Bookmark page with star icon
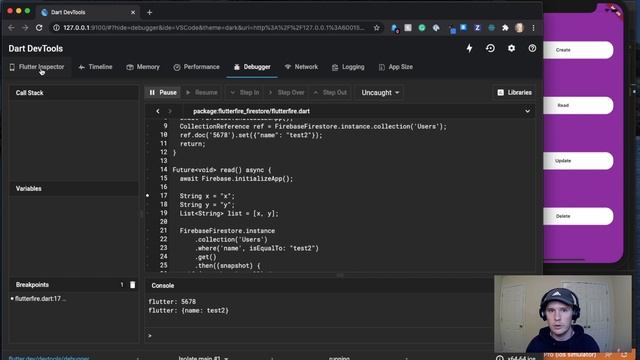This screenshot has height=360, width=640. click(x=376, y=28)
